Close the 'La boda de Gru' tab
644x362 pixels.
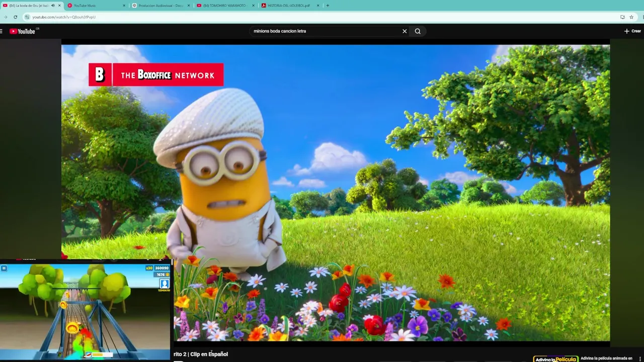pyautogui.click(x=59, y=6)
